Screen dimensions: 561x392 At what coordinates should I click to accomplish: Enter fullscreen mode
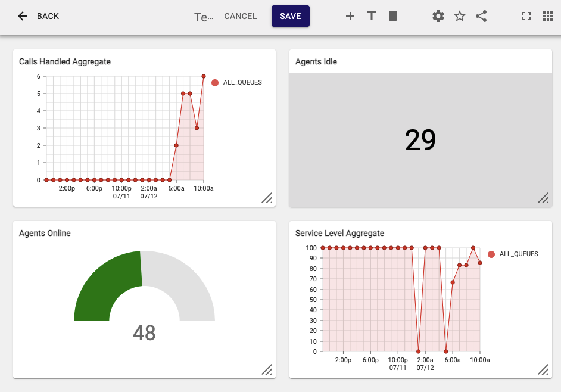[526, 16]
